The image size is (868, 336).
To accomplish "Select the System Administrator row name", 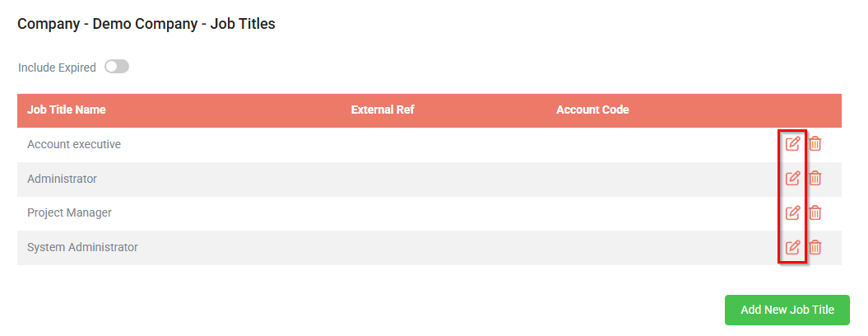I will coord(82,247).
